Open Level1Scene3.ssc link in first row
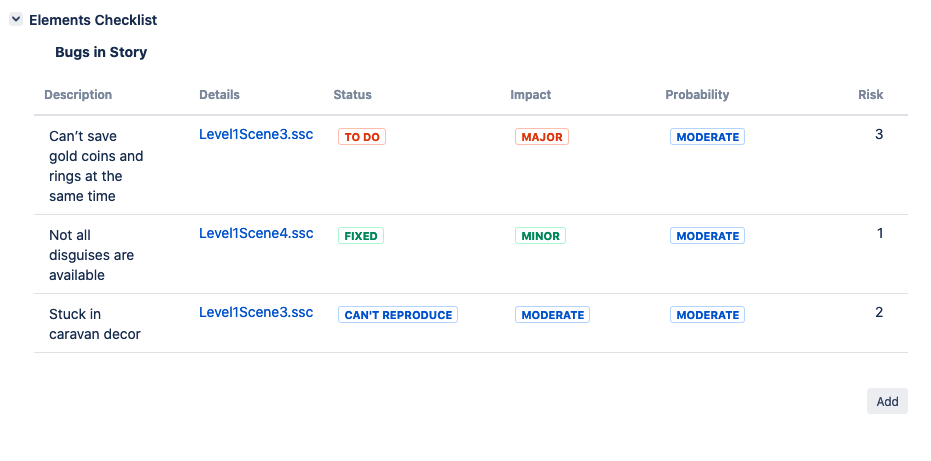This screenshot has height=461, width=931. (256, 134)
